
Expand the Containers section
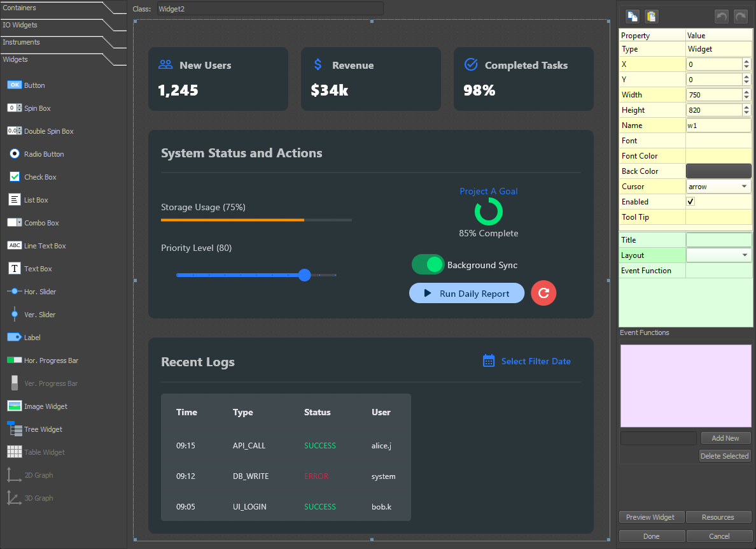click(32, 9)
